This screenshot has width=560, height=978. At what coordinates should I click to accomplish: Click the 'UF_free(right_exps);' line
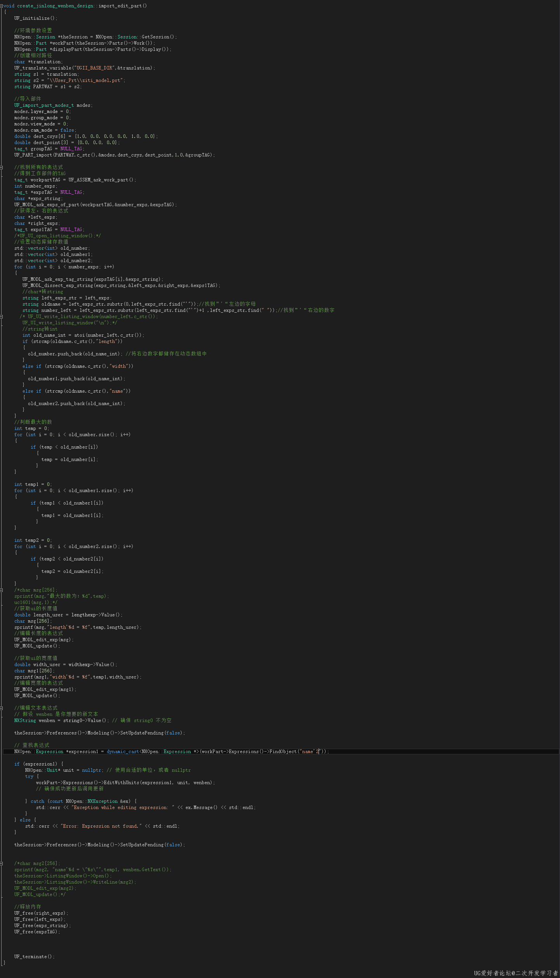point(41,913)
